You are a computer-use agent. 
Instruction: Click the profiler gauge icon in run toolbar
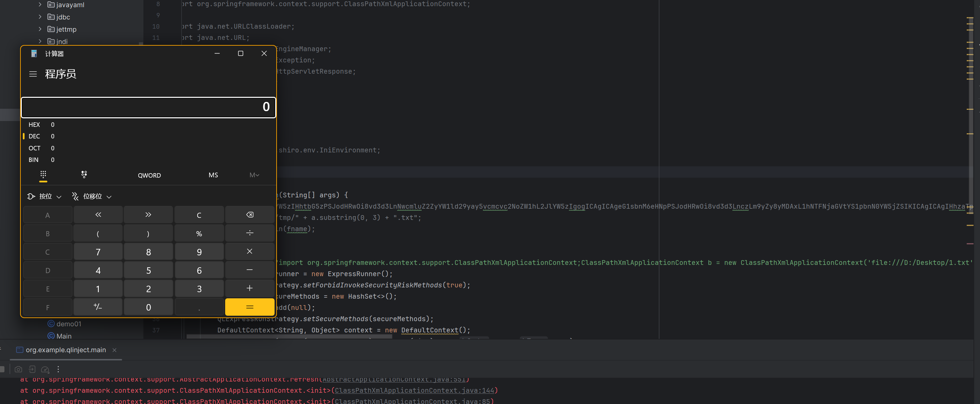coord(45,369)
